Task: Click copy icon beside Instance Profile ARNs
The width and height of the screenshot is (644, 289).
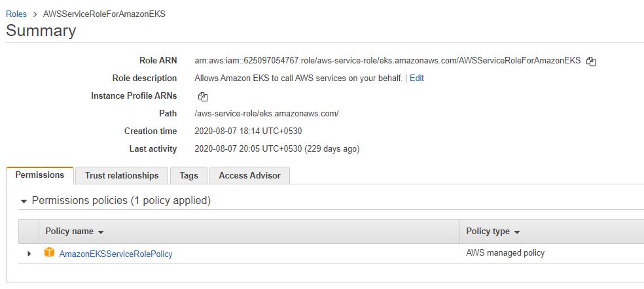Action: tap(203, 96)
